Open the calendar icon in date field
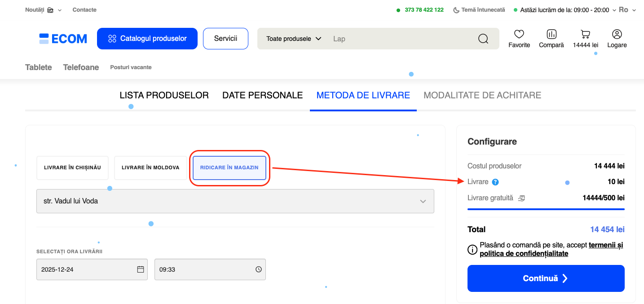Screen dimensions: 644x304 click(141, 269)
